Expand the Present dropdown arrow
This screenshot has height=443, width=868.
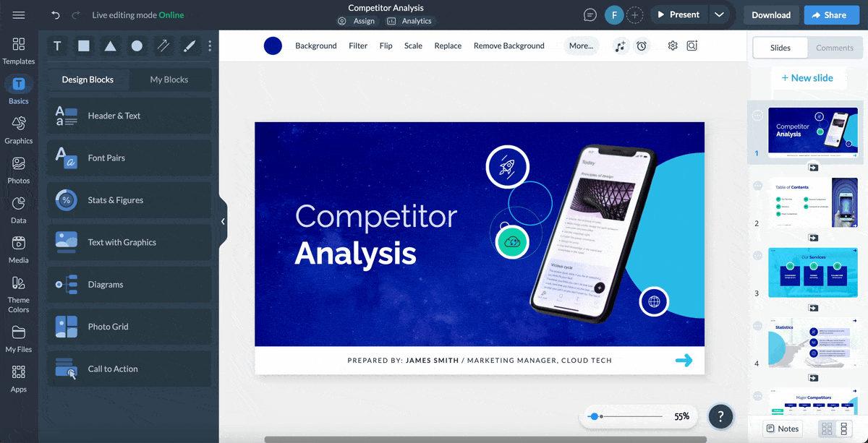click(718, 14)
